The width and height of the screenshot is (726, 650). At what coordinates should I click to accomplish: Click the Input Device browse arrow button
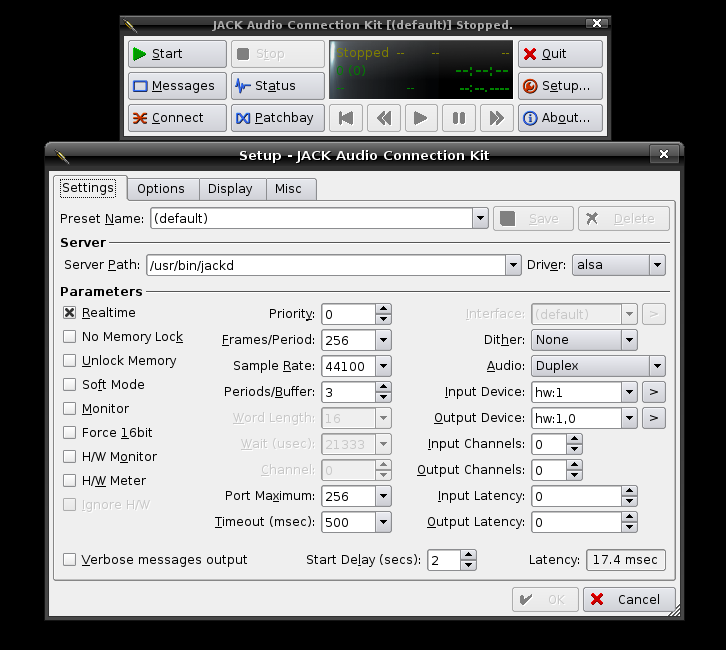(x=654, y=392)
